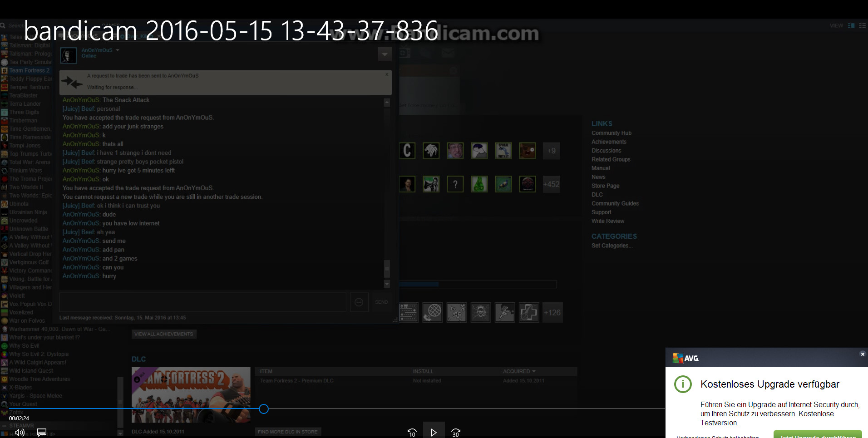The height and width of the screenshot is (438, 868).
Task: Click the green info circle icon
Action: pos(683,384)
